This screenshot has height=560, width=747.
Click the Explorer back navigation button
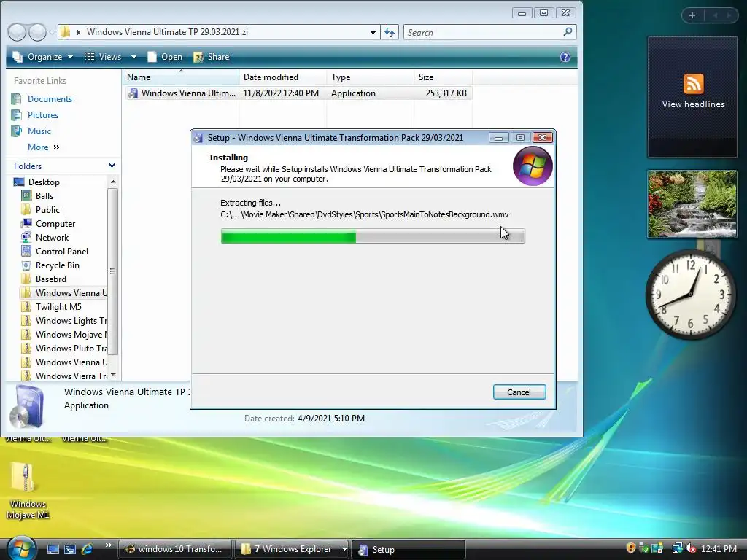pos(18,32)
